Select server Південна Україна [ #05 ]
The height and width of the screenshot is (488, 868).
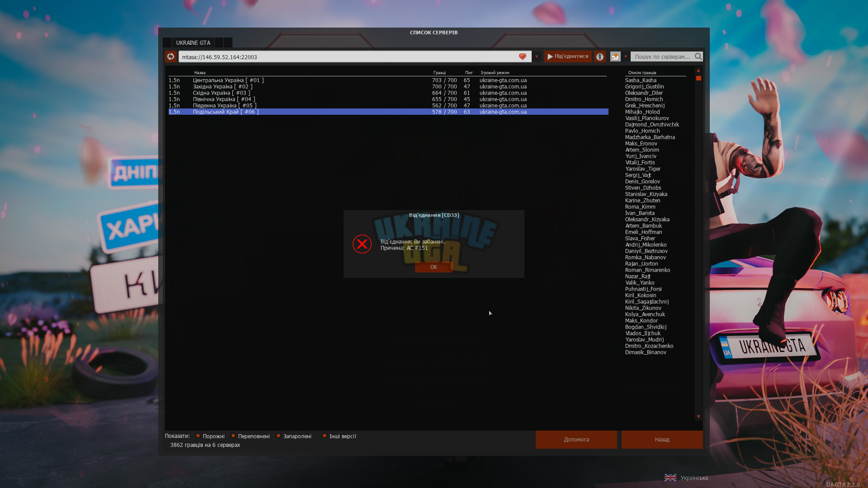[388, 105]
